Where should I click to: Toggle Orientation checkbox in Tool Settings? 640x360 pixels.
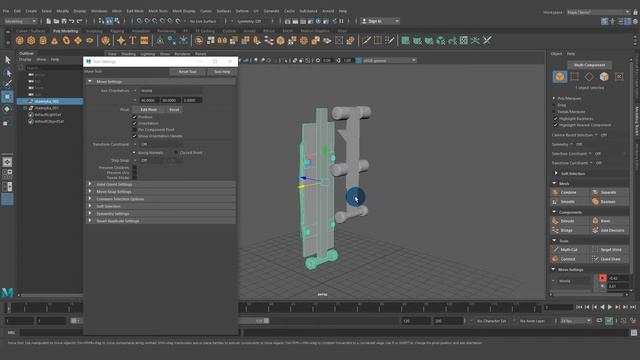click(134, 123)
